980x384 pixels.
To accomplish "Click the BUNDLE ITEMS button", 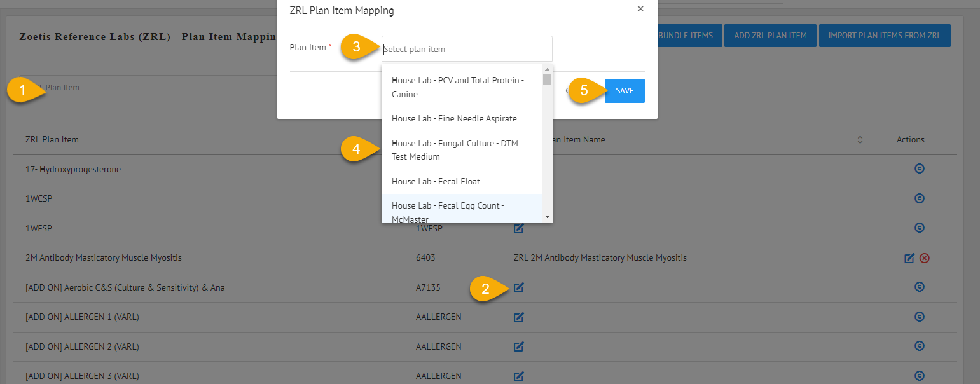I will tap(686, 36).
